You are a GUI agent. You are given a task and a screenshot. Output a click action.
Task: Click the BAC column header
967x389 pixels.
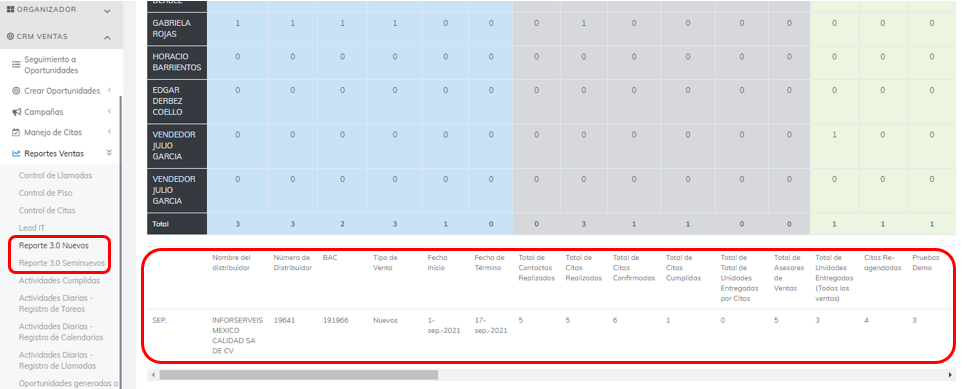pyautogui.click(x=330, y=258)
